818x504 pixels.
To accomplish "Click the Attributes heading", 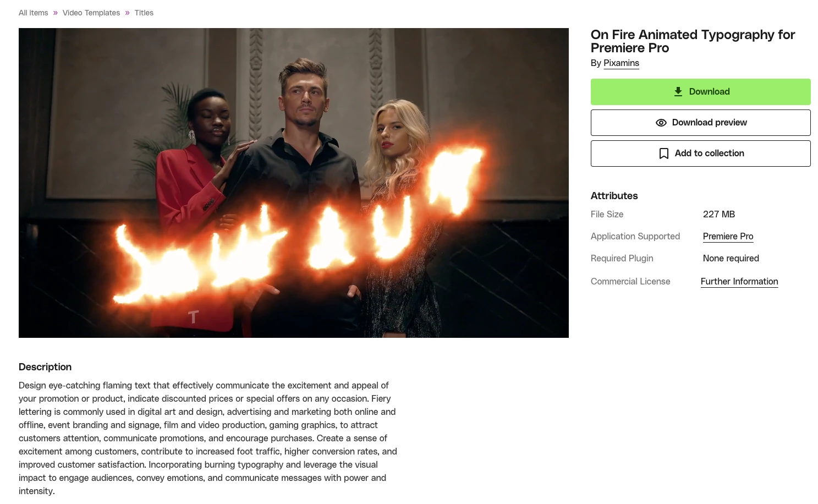I will [x=614, y=196].
